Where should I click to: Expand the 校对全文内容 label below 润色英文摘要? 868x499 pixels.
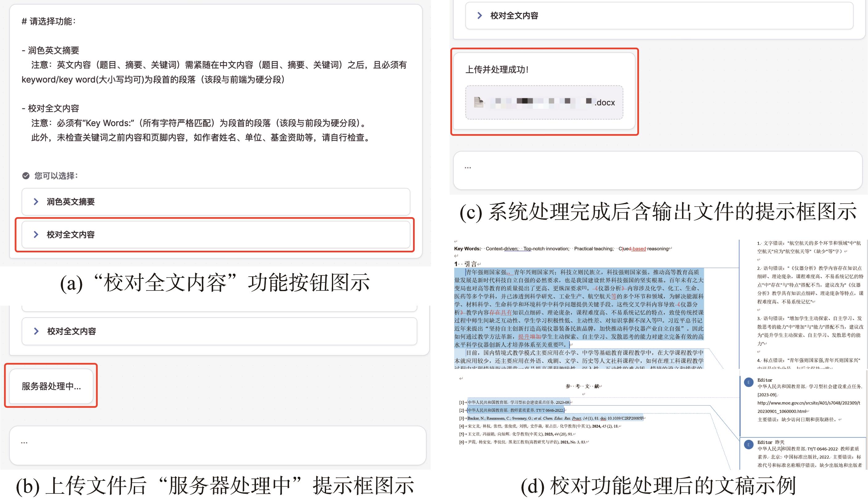71,234
